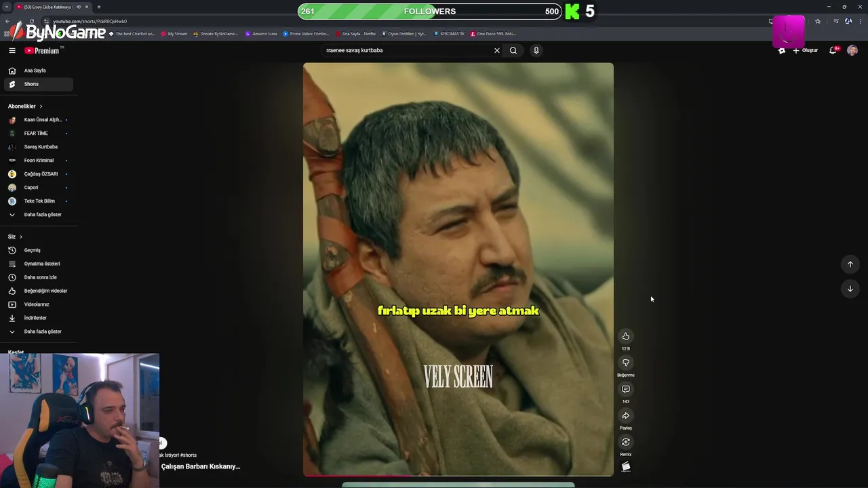The width and height of the screenshot is (868, 488).
Task: Open the Ana Sayfa - Netflix bookmark
Action: point(356,33)
